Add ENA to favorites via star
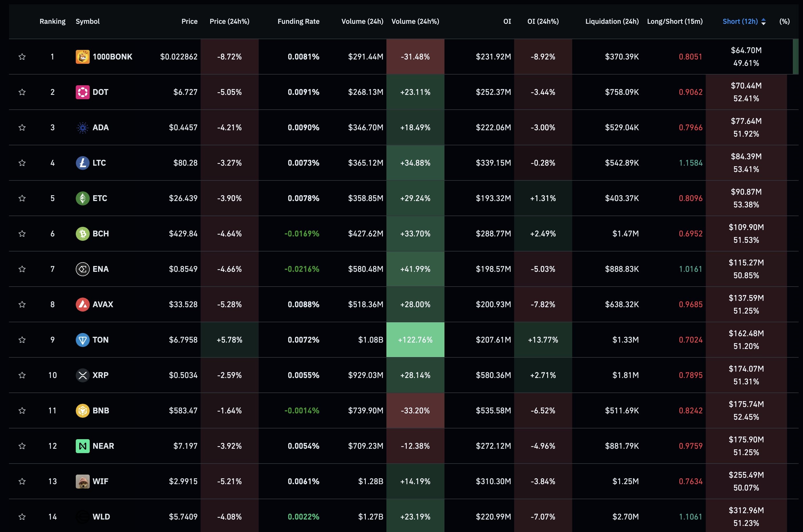This screenshot has height=532, width=803. (22, 269)
